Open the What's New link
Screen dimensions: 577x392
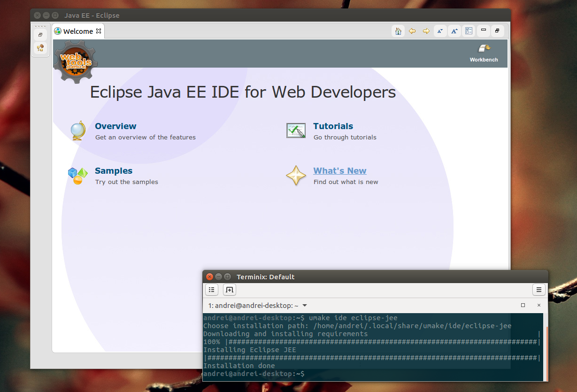340,170
